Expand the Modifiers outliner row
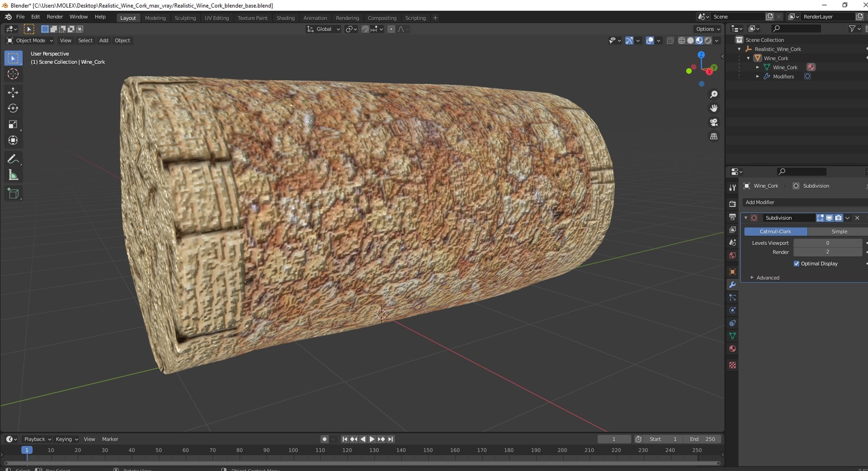 (757, 76)
